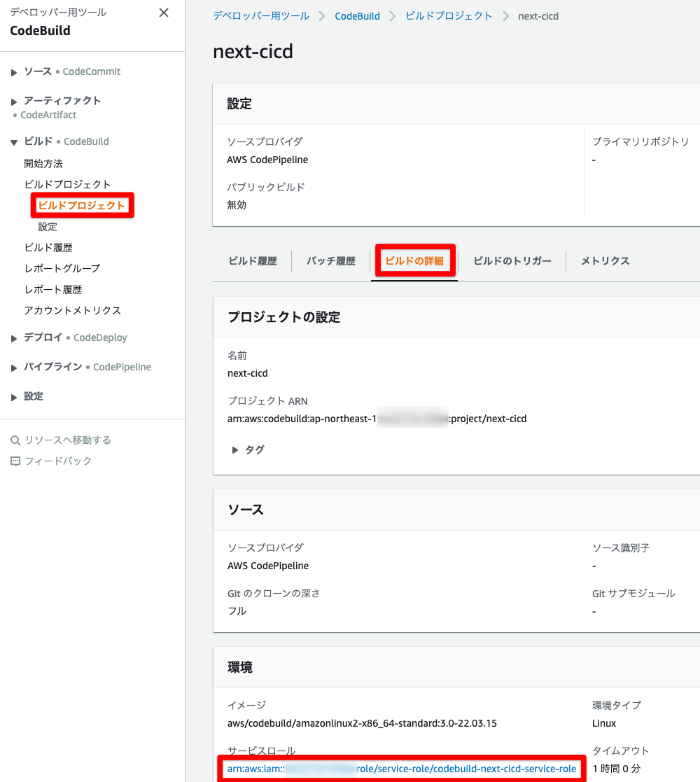
Task: Expand the アーティファクト CodeArtifact section
Action: pos(14,102)
